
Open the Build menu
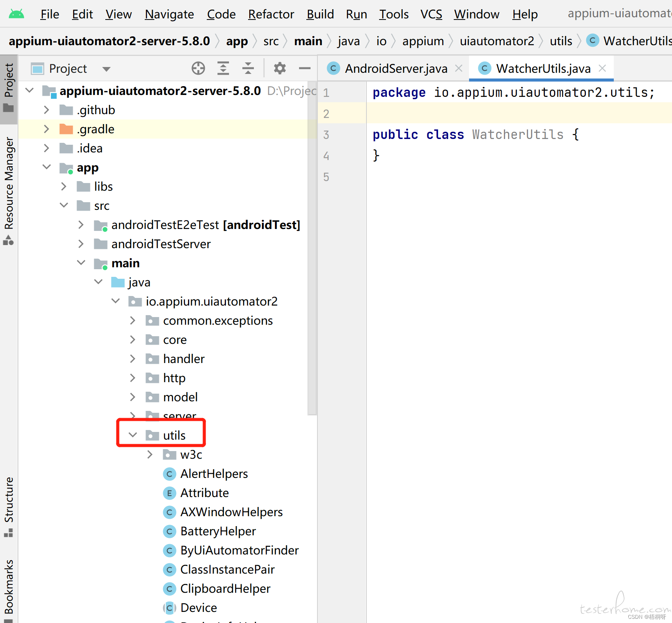320,14
